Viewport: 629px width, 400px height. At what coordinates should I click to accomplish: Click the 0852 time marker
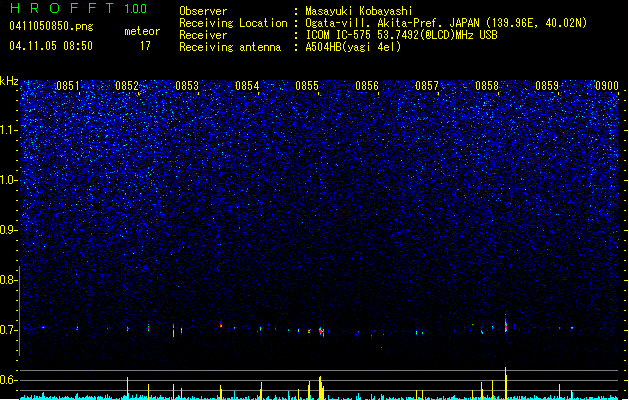127,86
